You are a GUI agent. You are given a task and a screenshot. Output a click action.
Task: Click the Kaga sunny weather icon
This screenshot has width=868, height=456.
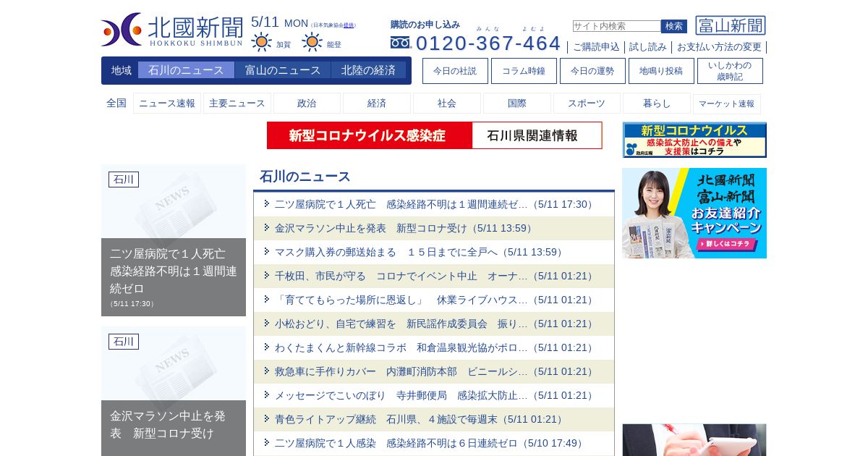(x=262, y=42)
